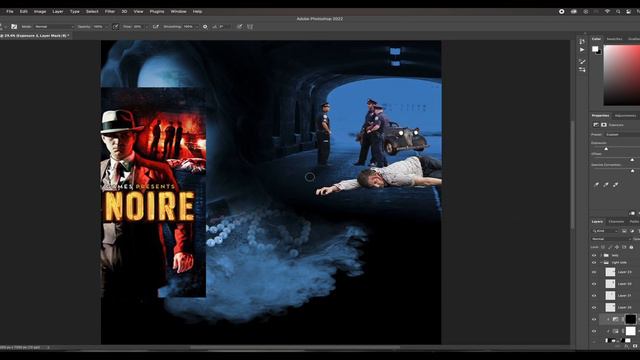640x360 pixels.
Task: Switch to the Gradients tab
Action: pyautogui.click(x=634, y=39)
